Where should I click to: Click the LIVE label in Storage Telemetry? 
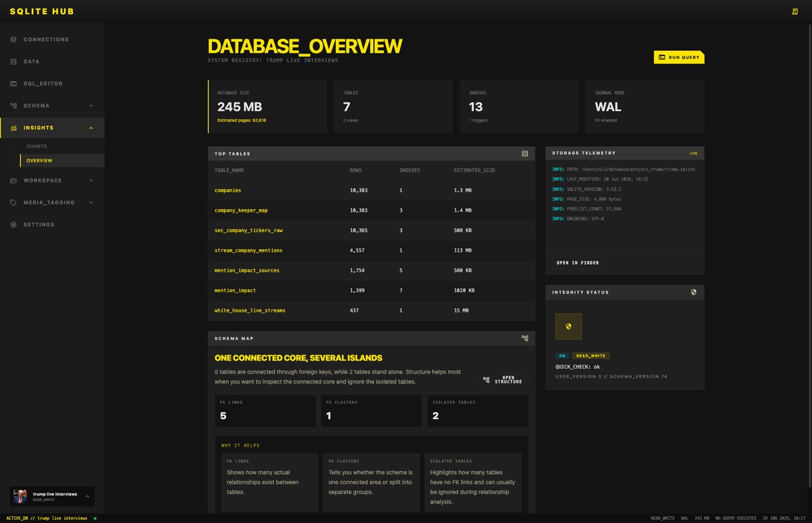pos(694,154)
